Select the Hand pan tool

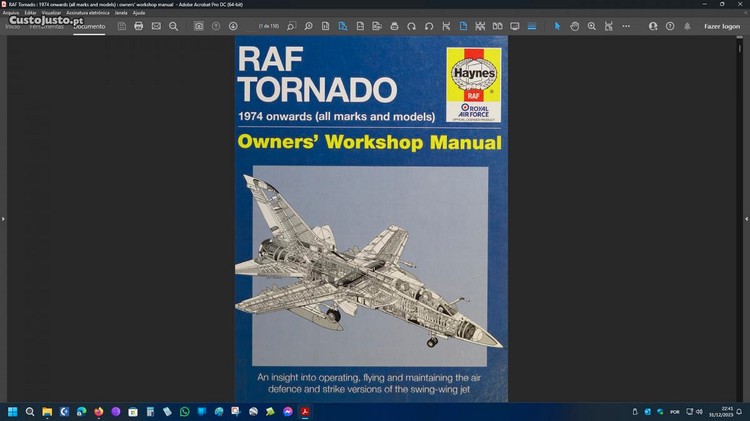point(575,26)
